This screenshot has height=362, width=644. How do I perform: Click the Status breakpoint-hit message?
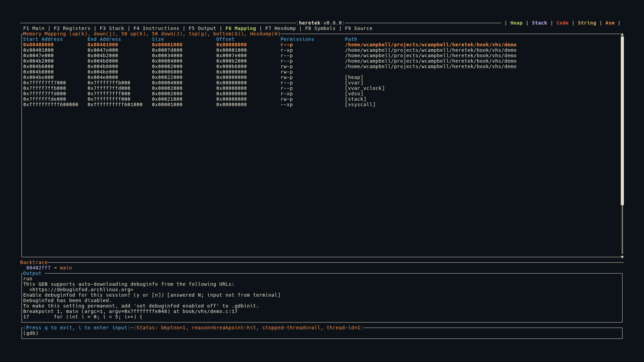point(248,328)
